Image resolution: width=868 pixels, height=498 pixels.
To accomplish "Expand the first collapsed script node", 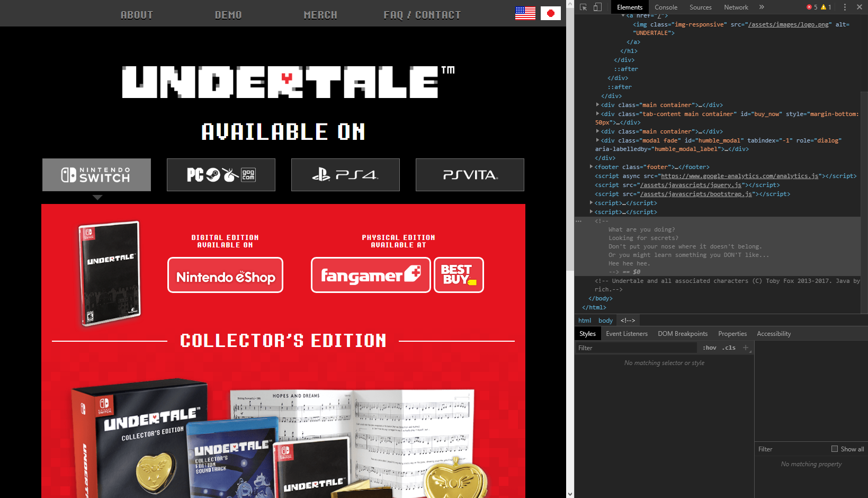I will point(591,203).
